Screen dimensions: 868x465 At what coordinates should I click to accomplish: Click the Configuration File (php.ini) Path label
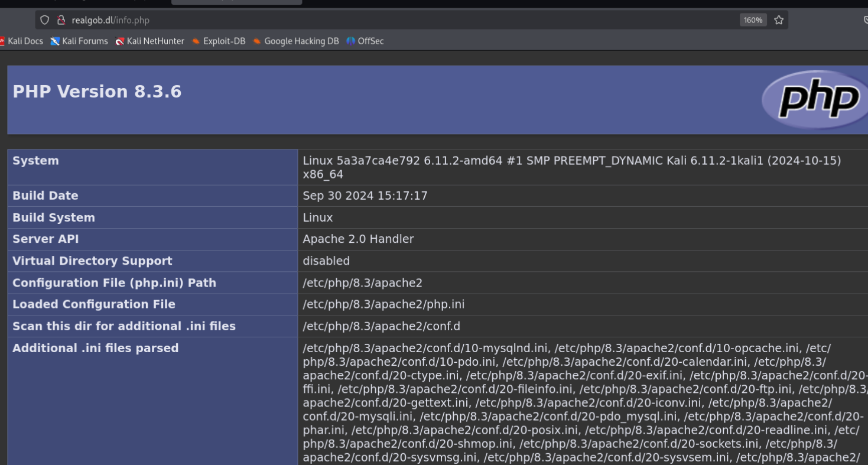click(114, 283)
